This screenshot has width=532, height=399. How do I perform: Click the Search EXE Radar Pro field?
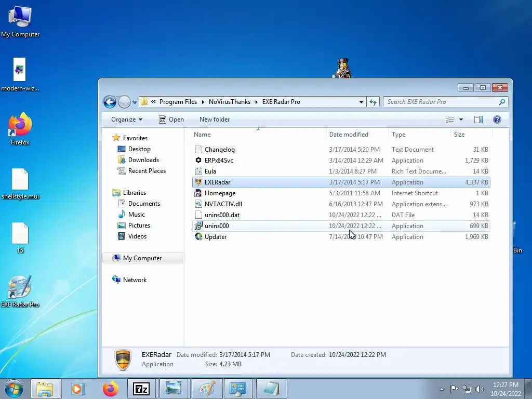pyautogui.click(x=445, y=102)
